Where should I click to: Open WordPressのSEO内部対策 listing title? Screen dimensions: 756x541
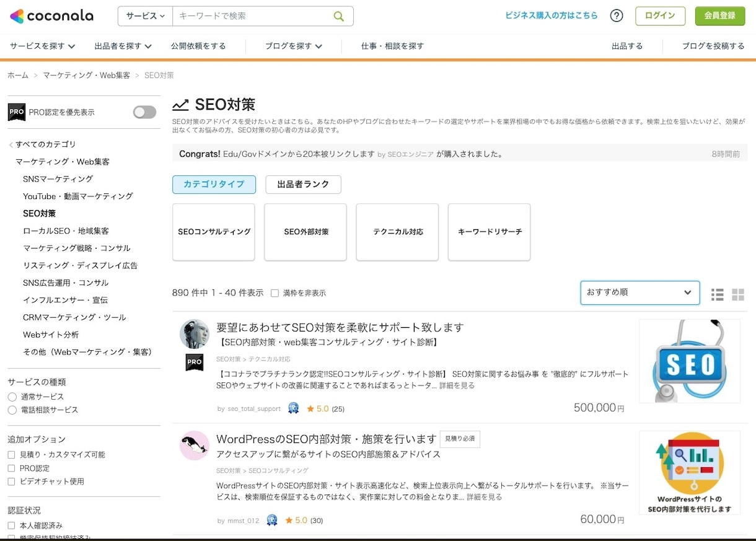[x=327, y=439]
